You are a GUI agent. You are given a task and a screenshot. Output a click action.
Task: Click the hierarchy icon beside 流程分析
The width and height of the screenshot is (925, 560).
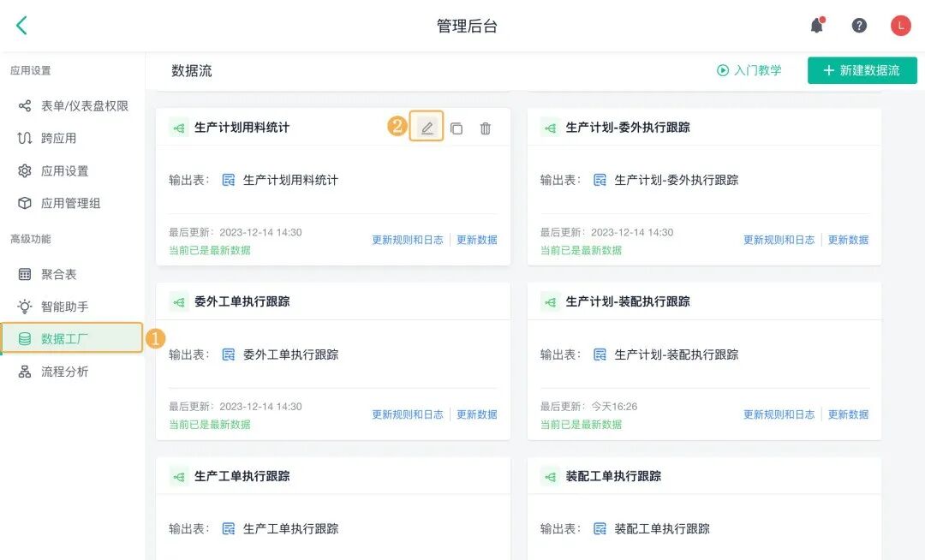tap(25, 372)
